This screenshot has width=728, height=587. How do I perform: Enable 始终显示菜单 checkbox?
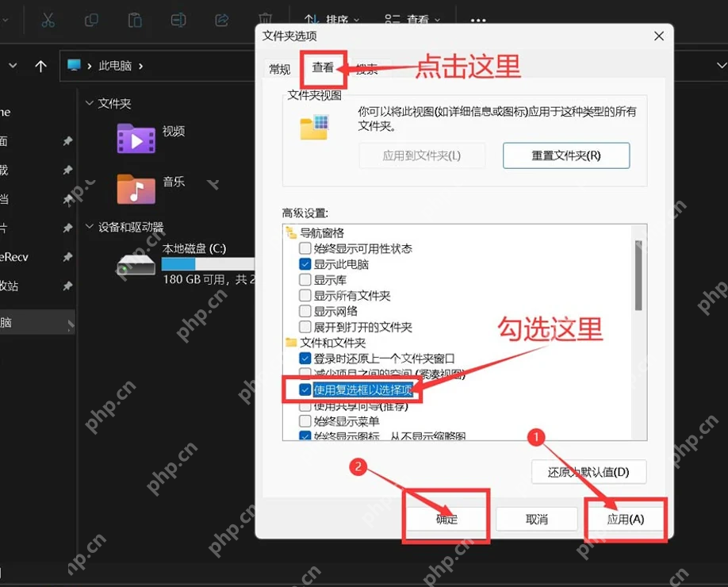[x=305, y=421]
